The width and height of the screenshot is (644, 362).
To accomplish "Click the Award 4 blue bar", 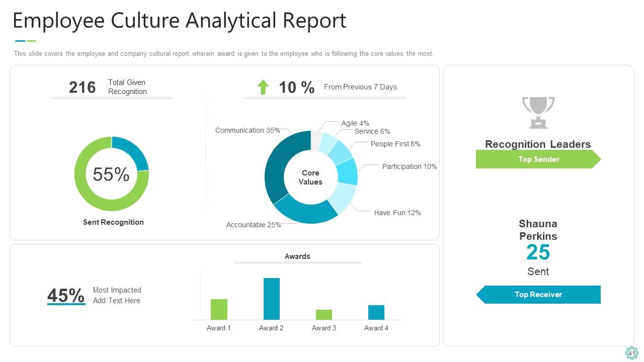I will click(376, 312).
